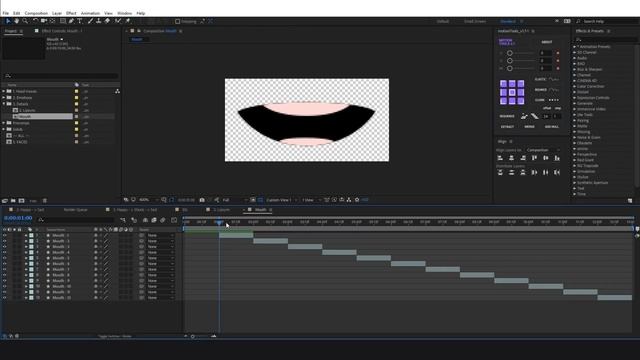
Task: Select the Rotation tool
Action: [x=35, y=21]
